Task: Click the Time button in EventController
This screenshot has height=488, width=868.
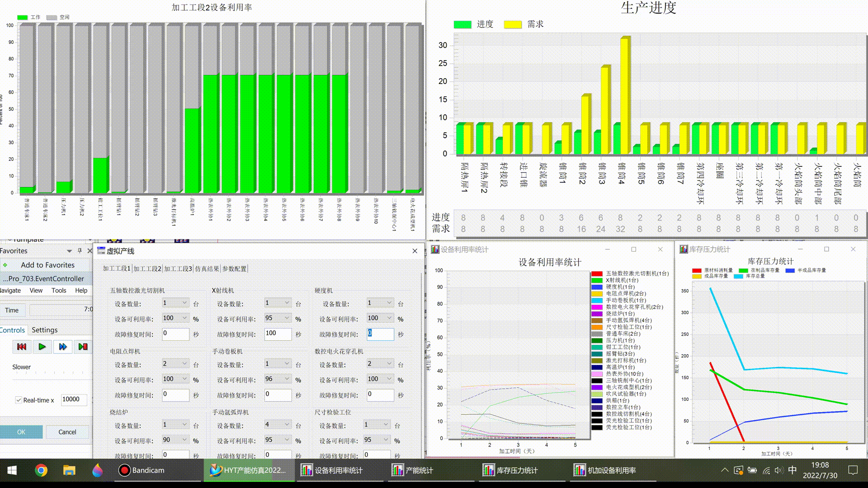Action: click(12, 310)
